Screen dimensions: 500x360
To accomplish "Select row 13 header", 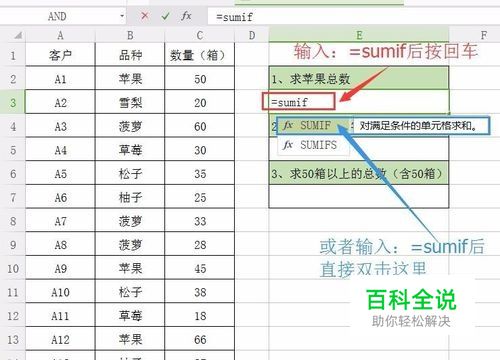I will tap(13, 339).
